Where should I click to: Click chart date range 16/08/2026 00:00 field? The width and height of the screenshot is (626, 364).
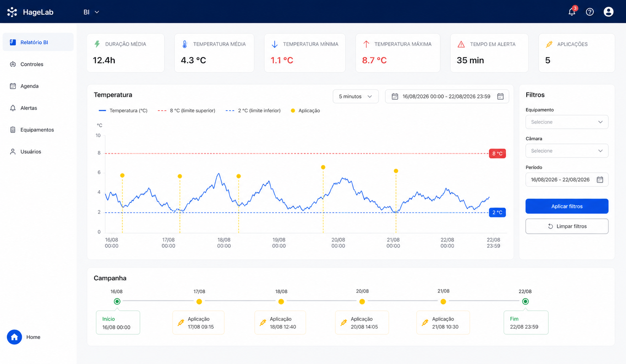447,97
